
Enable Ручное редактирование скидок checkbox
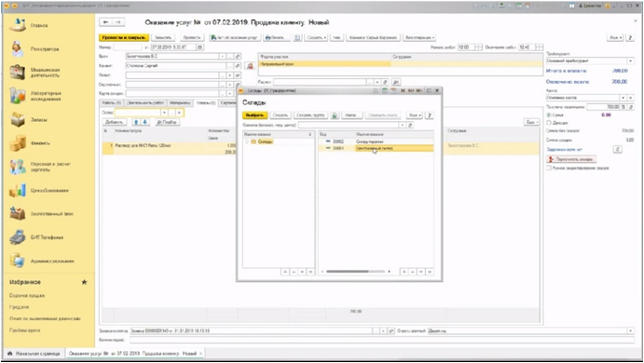549,168
